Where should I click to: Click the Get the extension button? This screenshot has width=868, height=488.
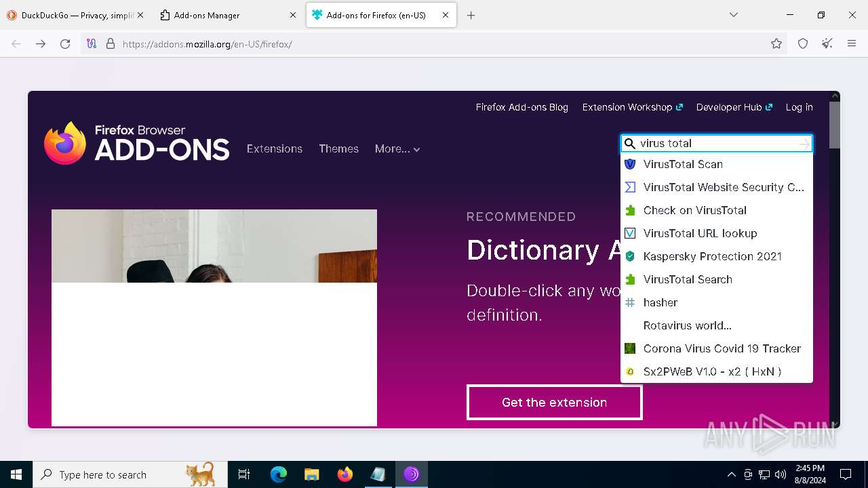(554, 402)
